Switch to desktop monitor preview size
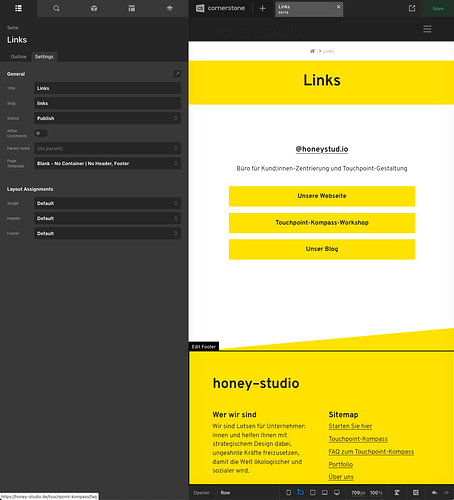The height and width of the screenshot is (500, 454). [337, 492]
